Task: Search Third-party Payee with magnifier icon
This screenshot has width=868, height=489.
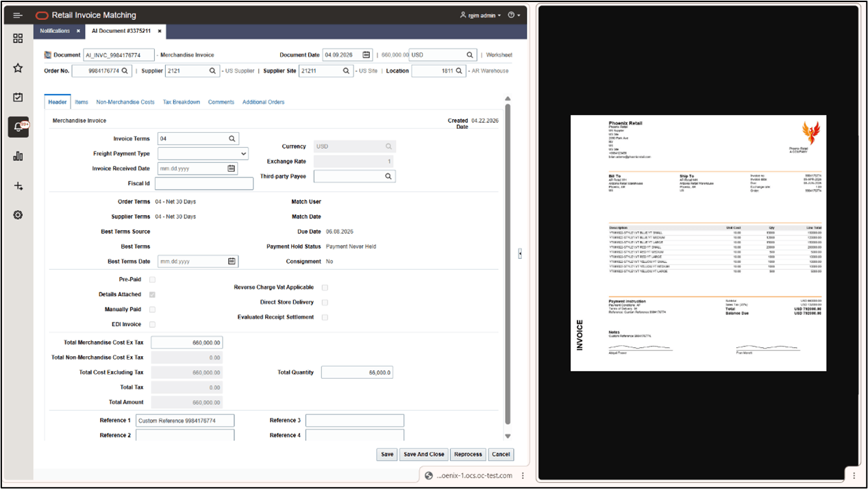Action: click(x=388, y=176)
